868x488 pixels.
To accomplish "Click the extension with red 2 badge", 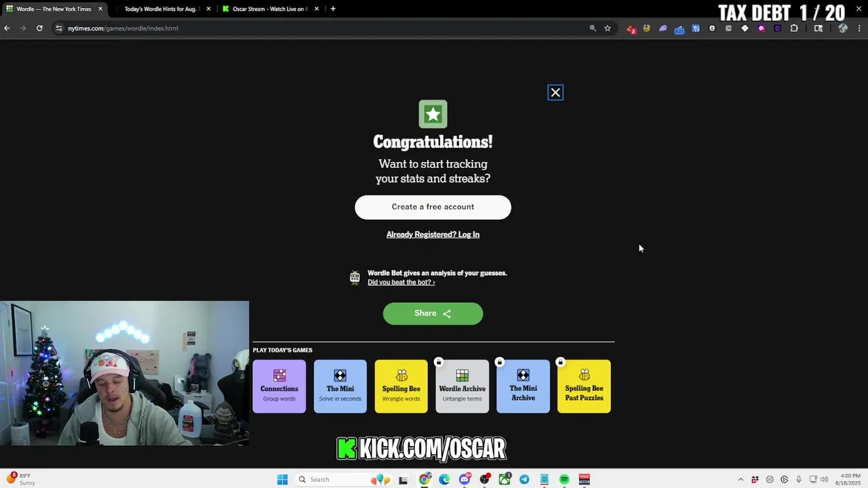I will tap(631, 29).
